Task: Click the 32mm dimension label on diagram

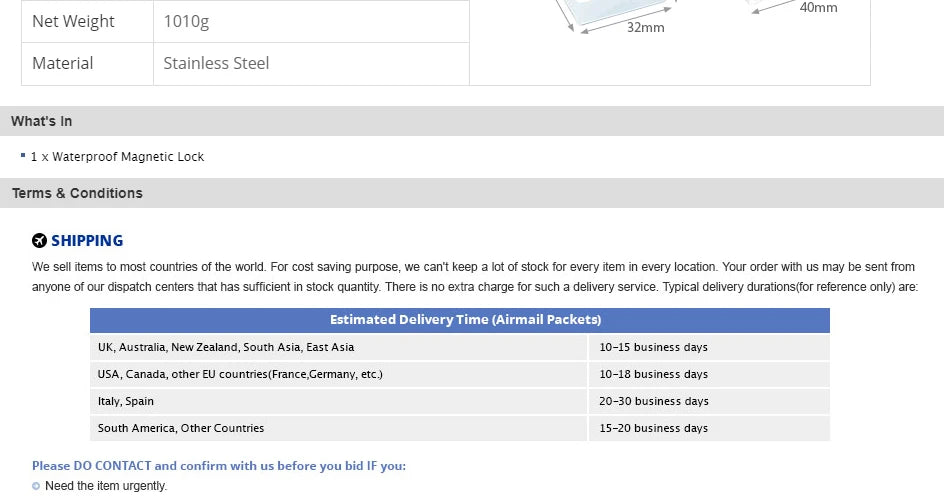Action: coord(645,28)
